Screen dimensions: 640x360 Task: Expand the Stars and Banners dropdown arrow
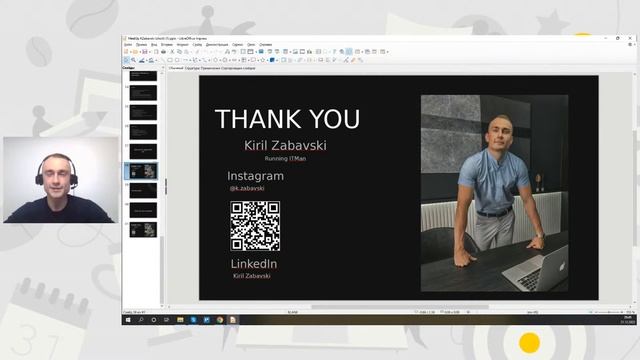click(267, 60)
